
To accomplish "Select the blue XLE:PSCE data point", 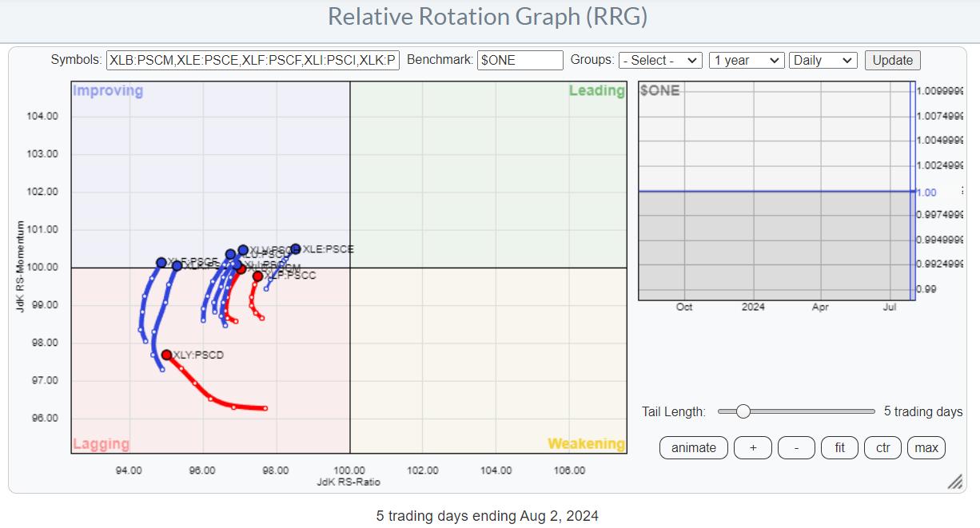I will click(296, 249).
